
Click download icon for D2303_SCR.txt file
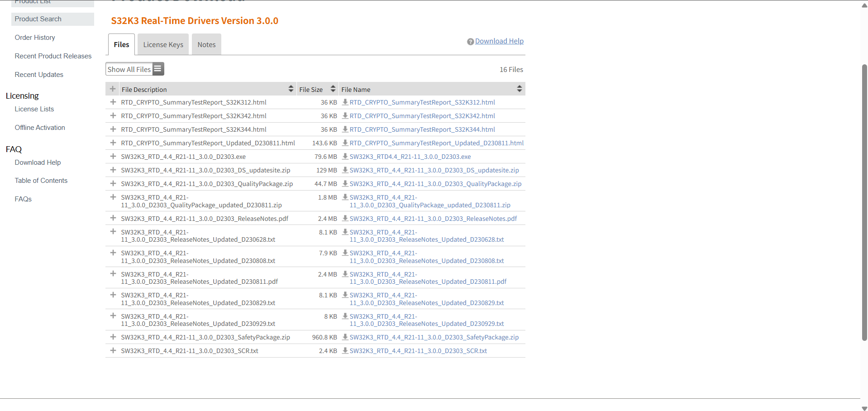coord(345,351)
